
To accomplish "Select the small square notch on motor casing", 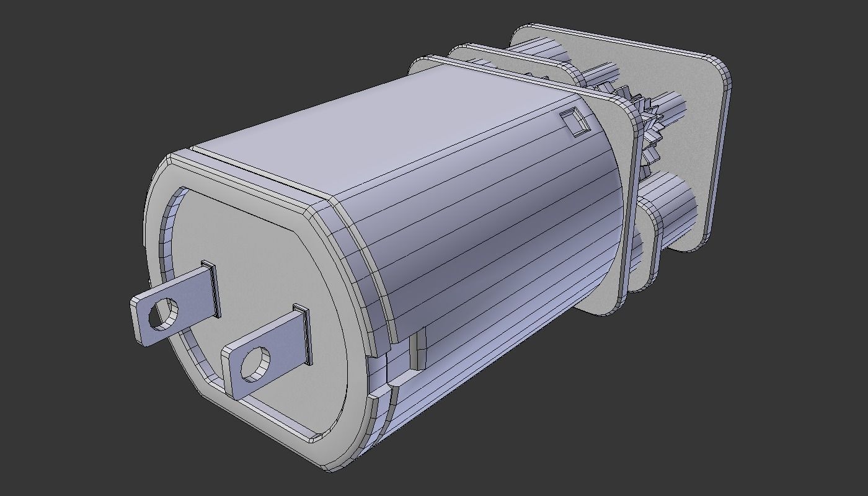I will [575, 122].
